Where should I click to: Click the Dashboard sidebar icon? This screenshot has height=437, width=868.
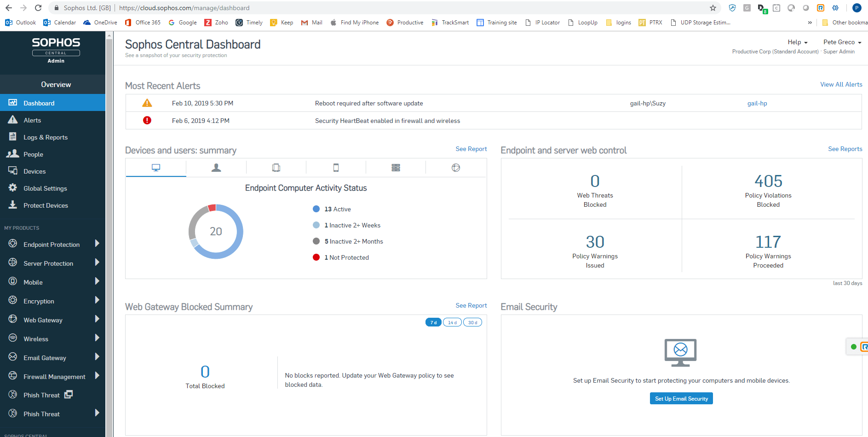pyautogui.click(x=13, y=103)
